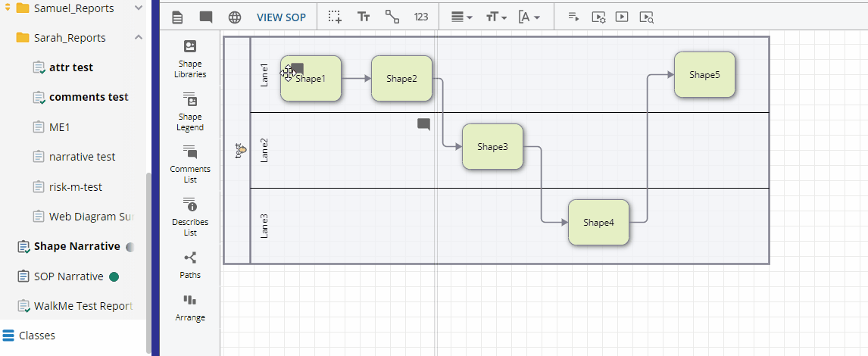This screenshot has width=868, height=356.
Task: Click the globe icon in toolbar
Action: point(235,17)
